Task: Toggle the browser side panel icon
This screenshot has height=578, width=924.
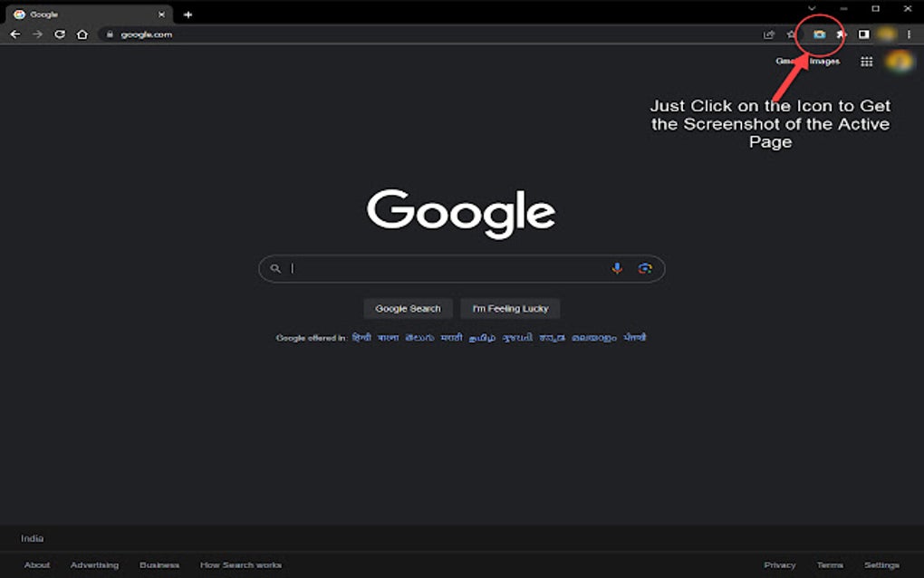Action: pos(862,34)
